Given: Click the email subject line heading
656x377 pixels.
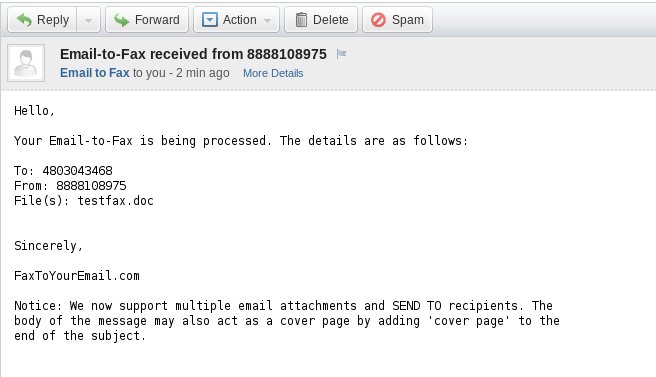Looking at the screenshot, I should point(193,54).
